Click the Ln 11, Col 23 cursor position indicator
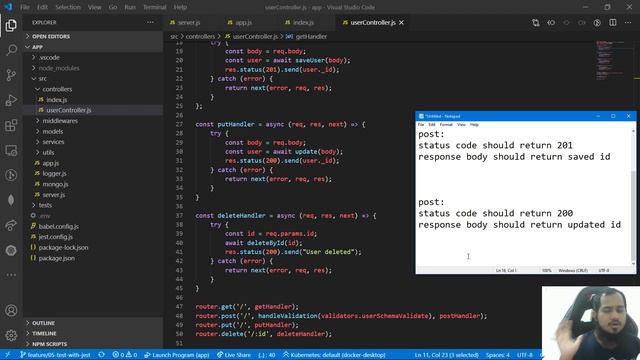The width and height of the screenshot is (640, 360). [x=446, y=355]
